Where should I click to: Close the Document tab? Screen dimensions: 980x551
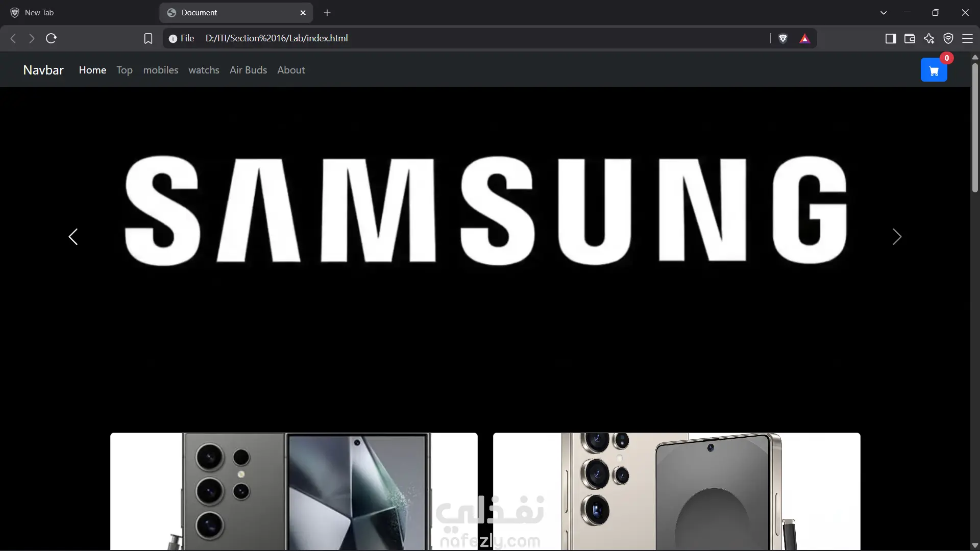coord(303,13)
